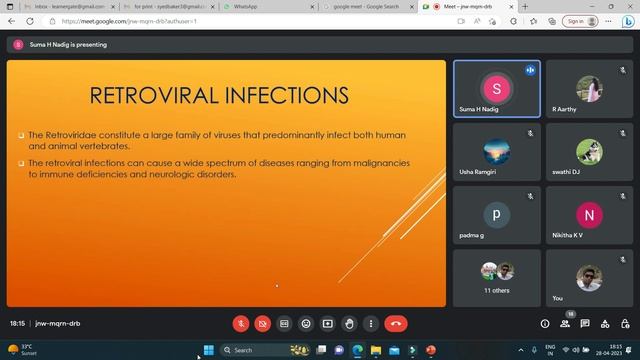Open host controls lock icon
The image size is (640, 360).
pos(625,324)
